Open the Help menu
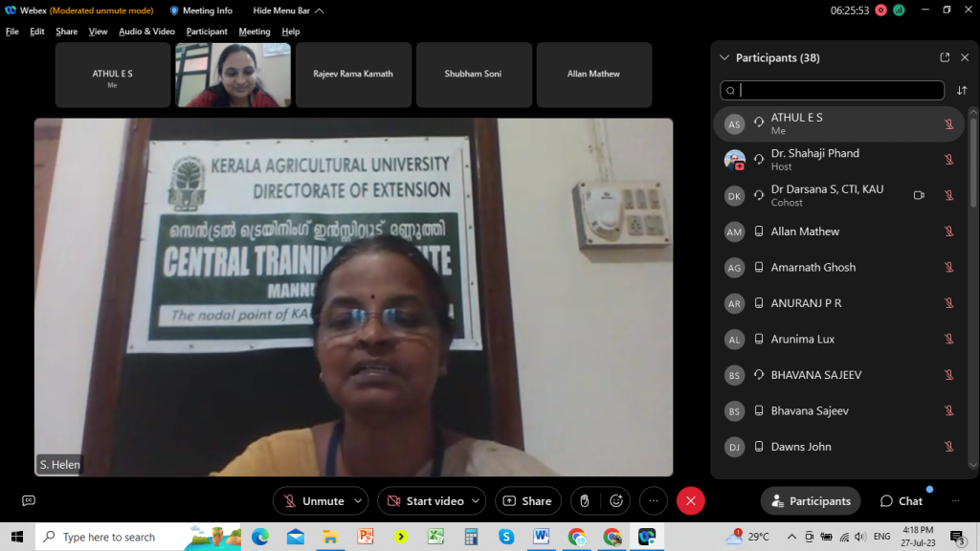Screen dimensions: 980x551 pyautogui.click(x=291, y=32)
